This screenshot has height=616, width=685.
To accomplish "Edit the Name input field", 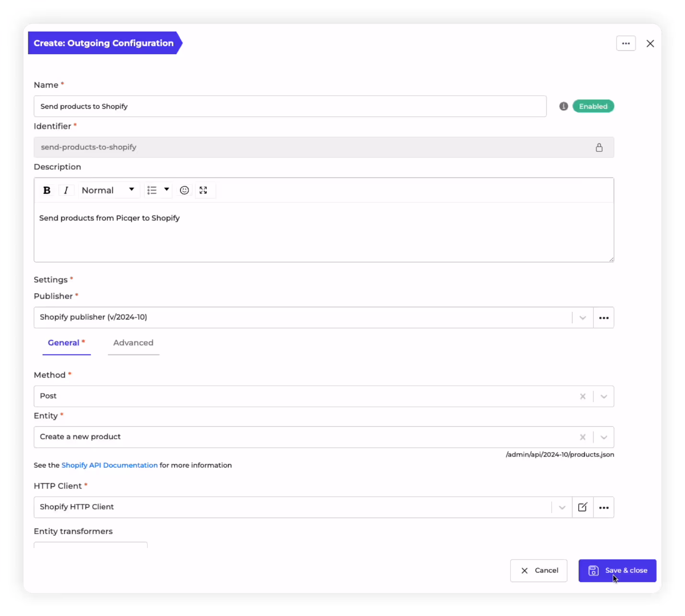I will click(290, 106).
